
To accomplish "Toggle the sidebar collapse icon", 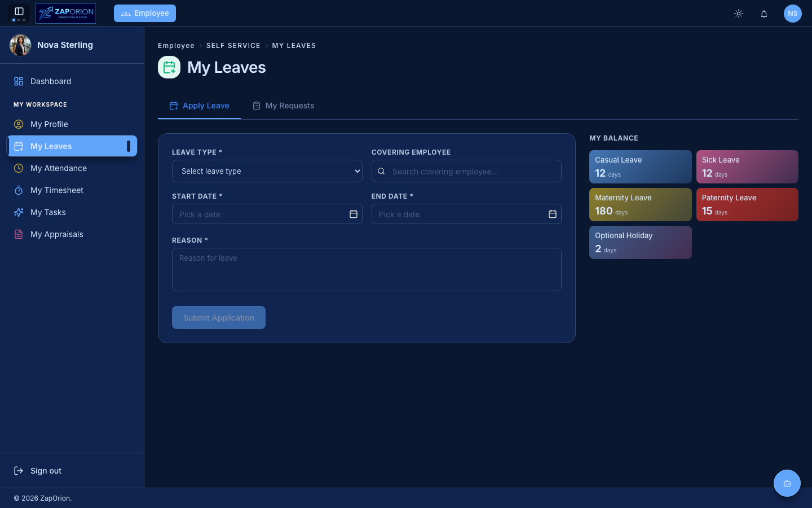I will [19, 11].
